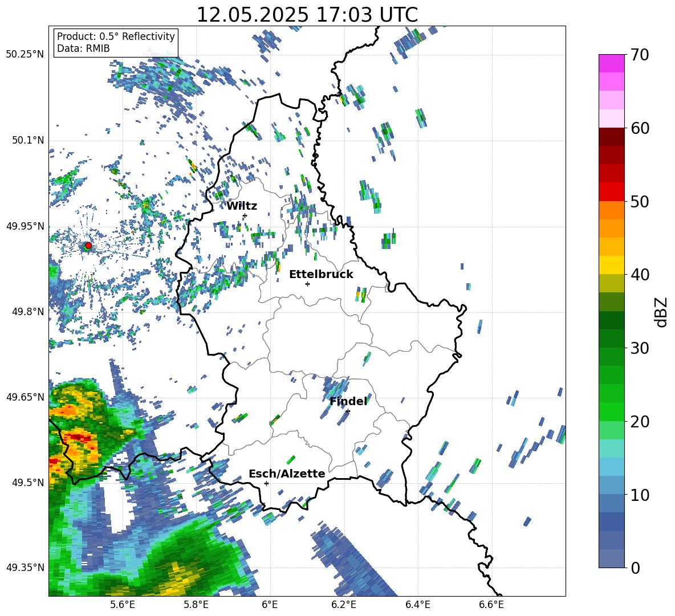Click the 49.95°N latitude label
Screen dimensions: 675x616
click(x=25, y=226)
